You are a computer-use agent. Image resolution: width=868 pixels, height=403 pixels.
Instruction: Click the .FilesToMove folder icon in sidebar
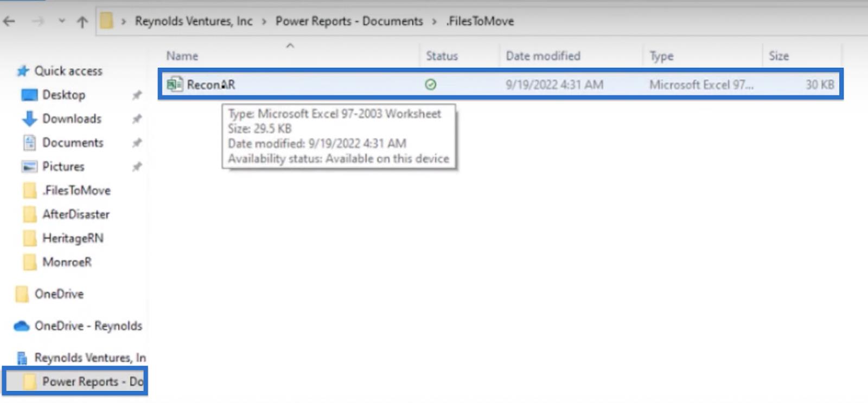(x=30, y=190)
